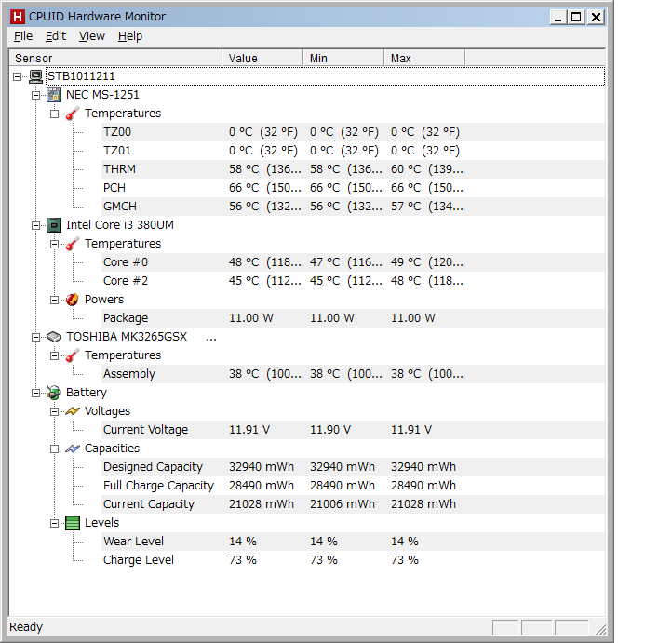Minimize the Hardware Monitor window

pos(558,17)
